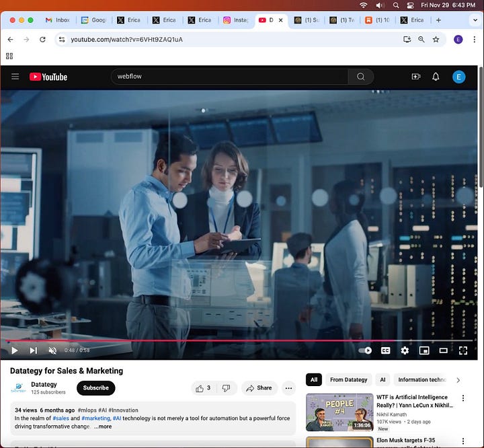Toggle the autoplay switch
484x448 pixels.
(x=365, y=350)
